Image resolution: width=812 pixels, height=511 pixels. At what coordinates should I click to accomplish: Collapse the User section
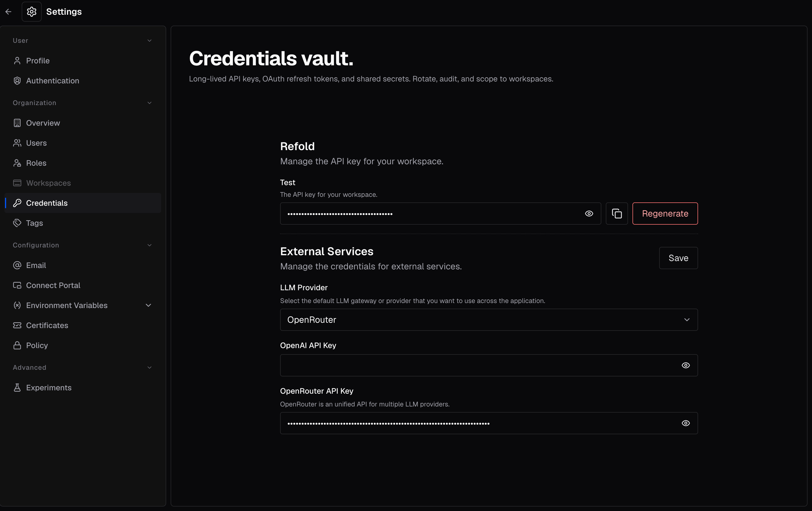pos(150,41)
